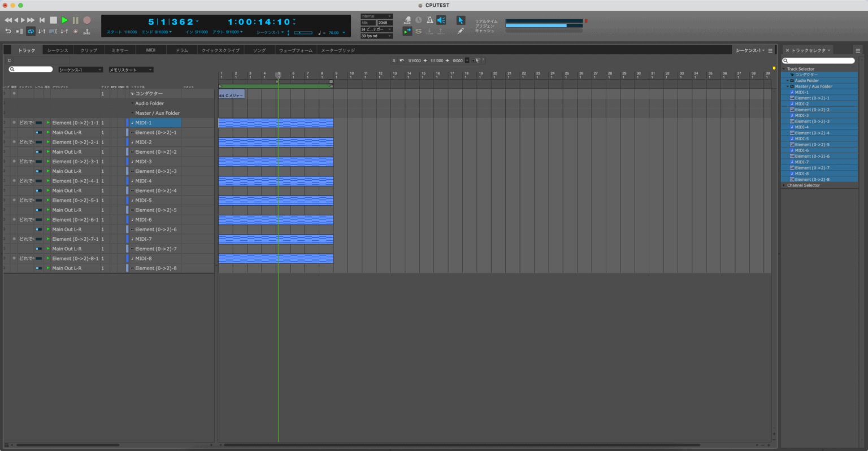The height and width of the screenshot is (451, 868).
Task: Open the 30 fps nd frame rate dropdown
Action: tap(376, 36)
